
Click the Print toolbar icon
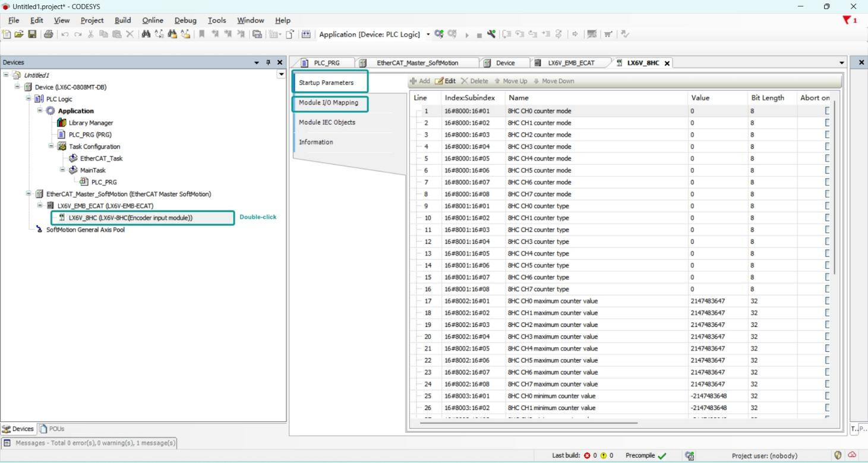tap(48, 34)
